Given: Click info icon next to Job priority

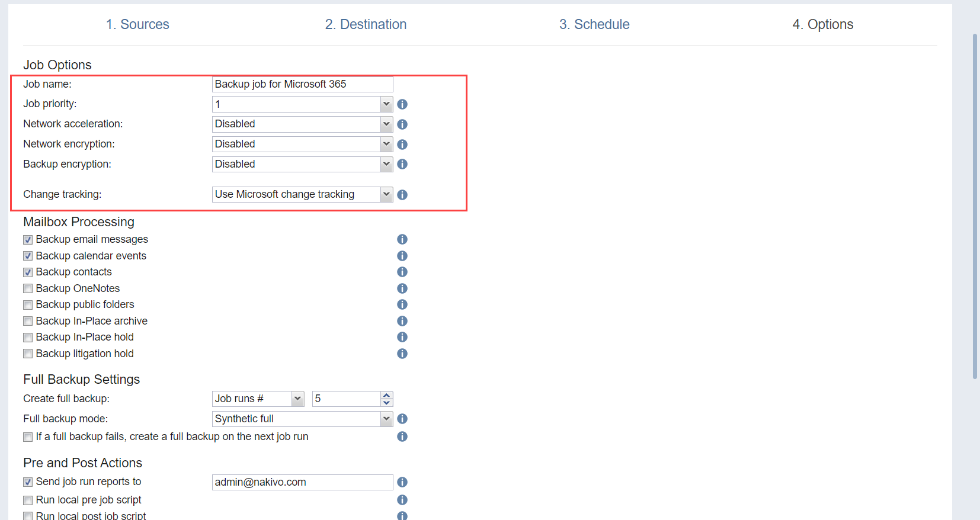Looking at the screenshot, I should (402, 104).
